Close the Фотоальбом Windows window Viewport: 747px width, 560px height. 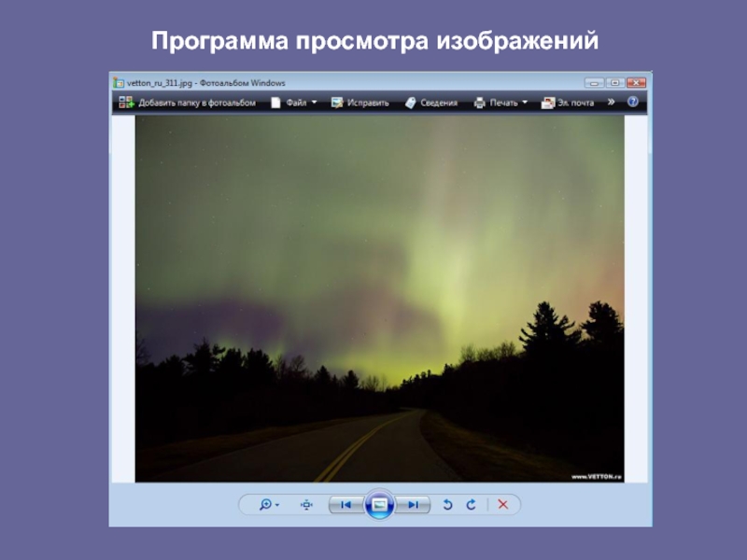[636, 83]
